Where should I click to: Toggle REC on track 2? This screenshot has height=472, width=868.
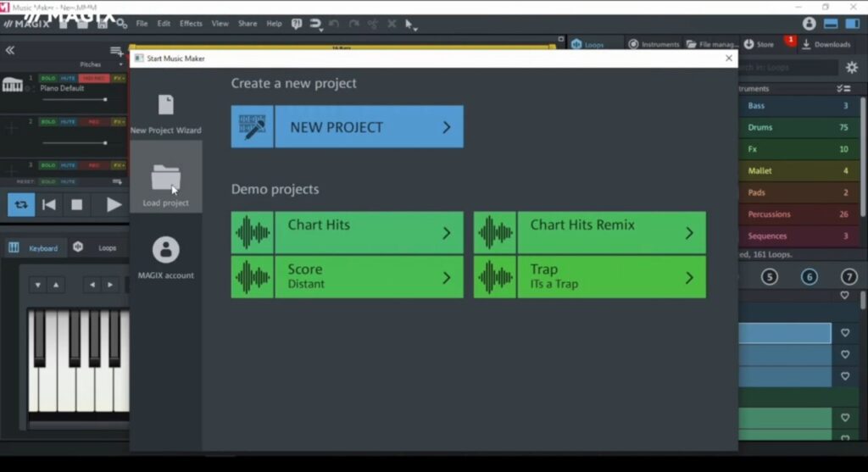point(93,122)
